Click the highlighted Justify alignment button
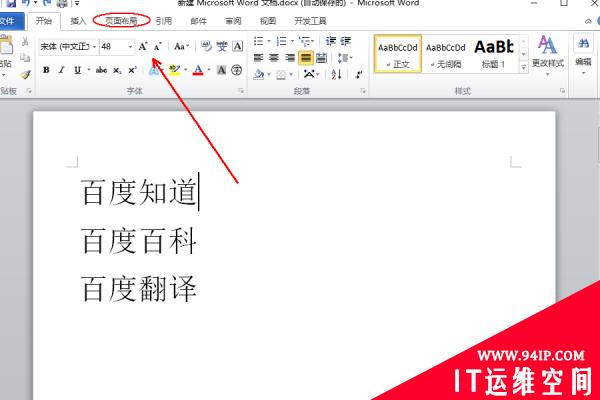The width and height of the screenshot is (600, 400). pyautogui.click(x=306, y=58)
